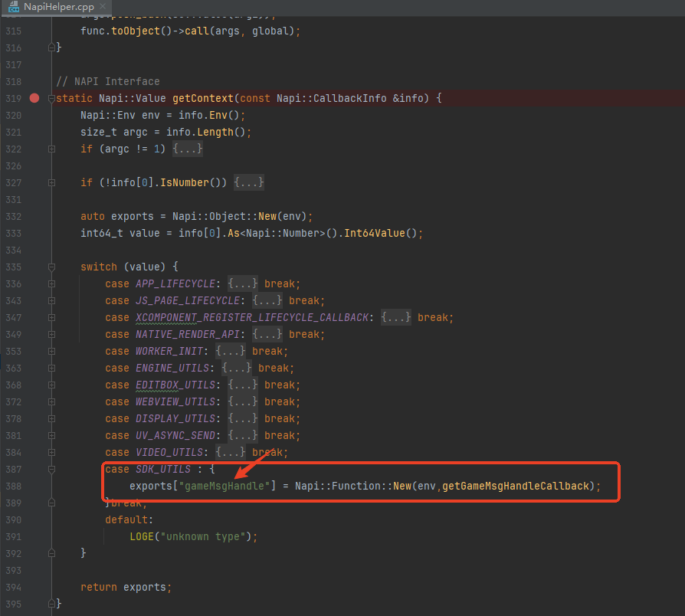Click the C++ file icon on NapiHelper.cpp tab
This screenshot has height=616, width=685.
(x=14, y=7)
